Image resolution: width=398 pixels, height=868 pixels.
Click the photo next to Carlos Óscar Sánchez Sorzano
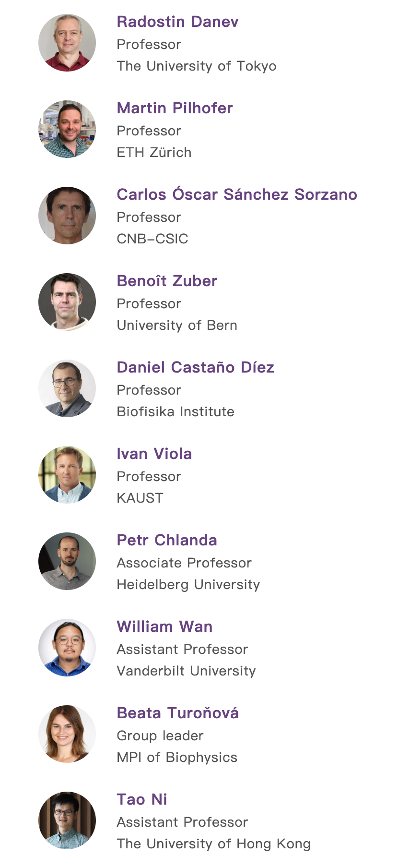67,216
